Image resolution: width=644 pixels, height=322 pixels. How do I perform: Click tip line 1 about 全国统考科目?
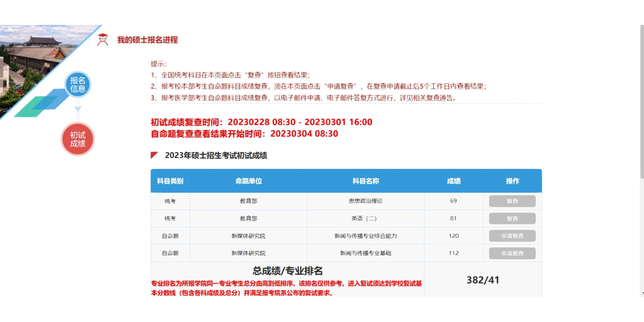tap(230, 75)
